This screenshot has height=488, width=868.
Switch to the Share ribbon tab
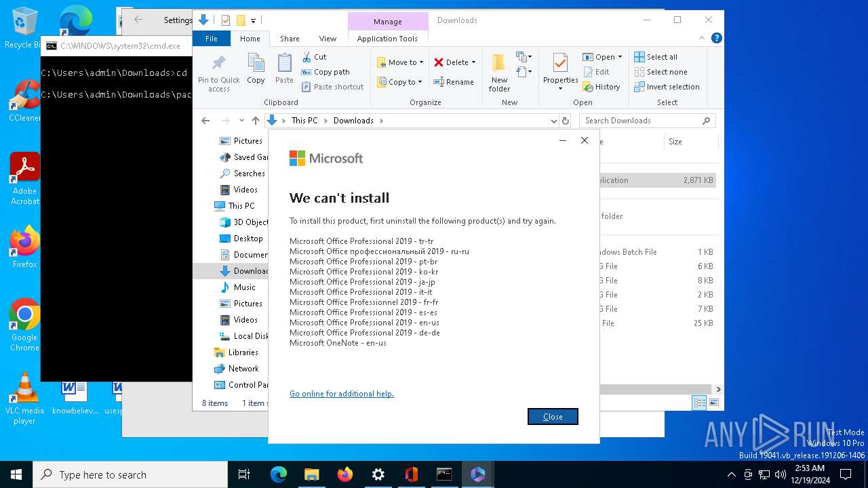tap(290, 39)
